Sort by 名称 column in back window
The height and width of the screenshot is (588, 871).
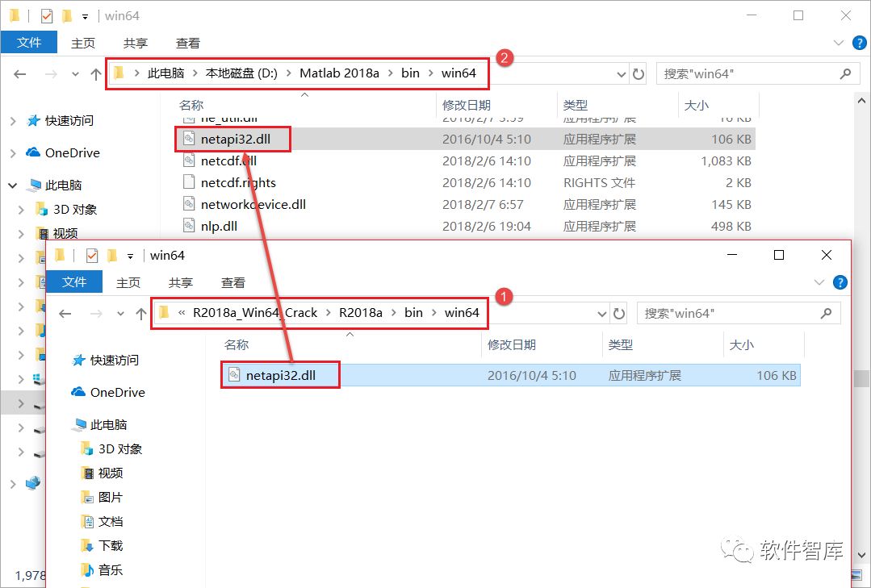(191, 105)
